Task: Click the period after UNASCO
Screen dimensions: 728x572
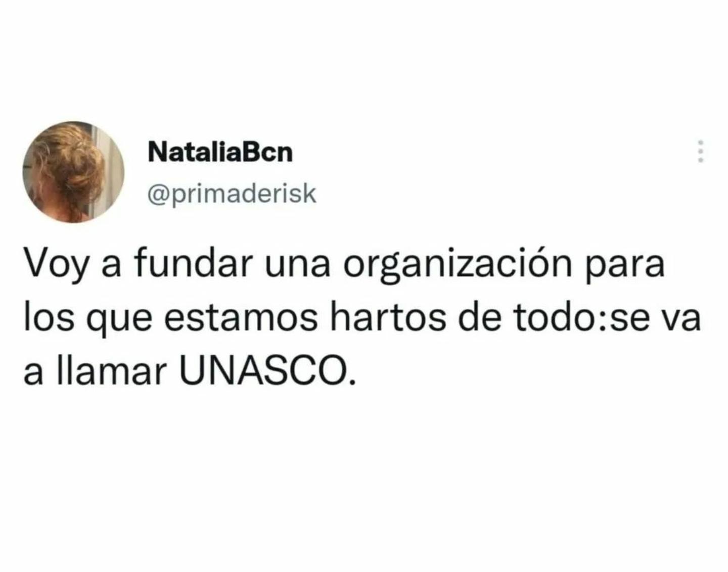Action: click(x=347, y=384)
